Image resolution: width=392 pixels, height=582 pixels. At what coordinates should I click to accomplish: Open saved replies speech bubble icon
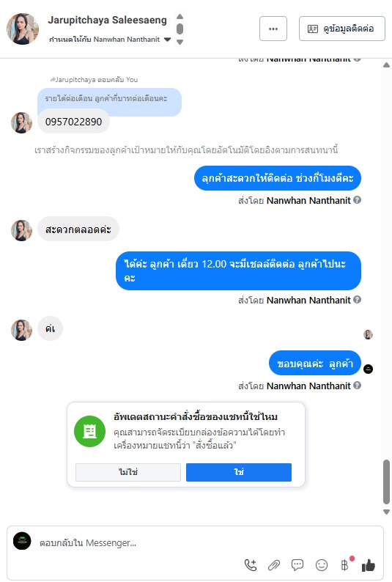(297, 565)
